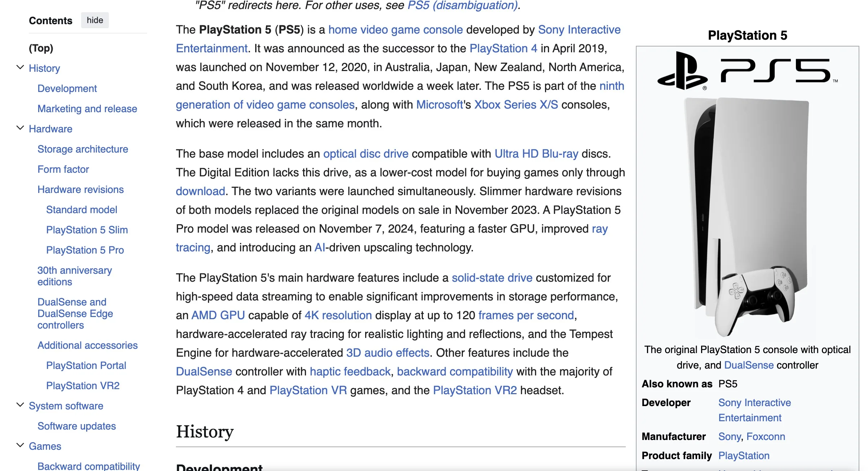
Task: Collapse the Hardware section in Contents
Action: pos(20,128)
